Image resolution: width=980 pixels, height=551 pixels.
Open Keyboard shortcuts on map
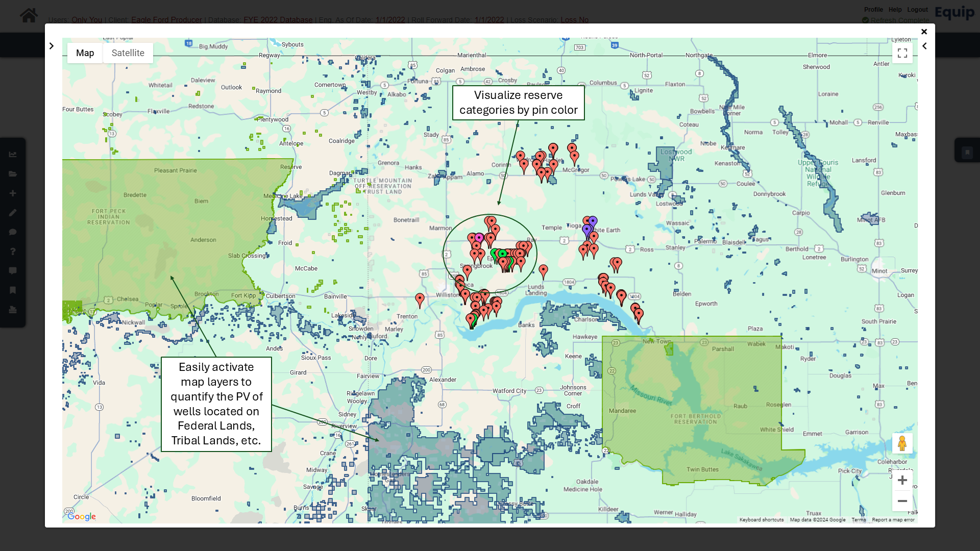pos(762,520)
